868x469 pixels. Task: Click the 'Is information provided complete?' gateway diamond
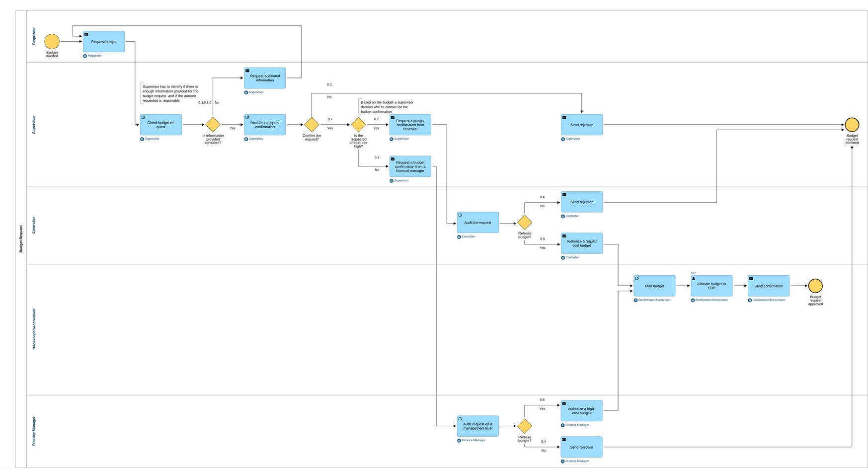[x=213, y=125]
